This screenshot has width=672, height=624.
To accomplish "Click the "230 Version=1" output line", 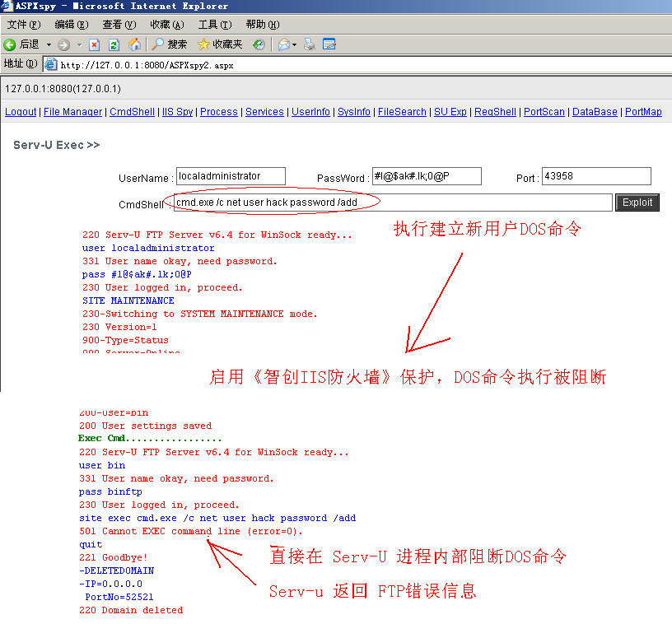I will tap(119, 327).
